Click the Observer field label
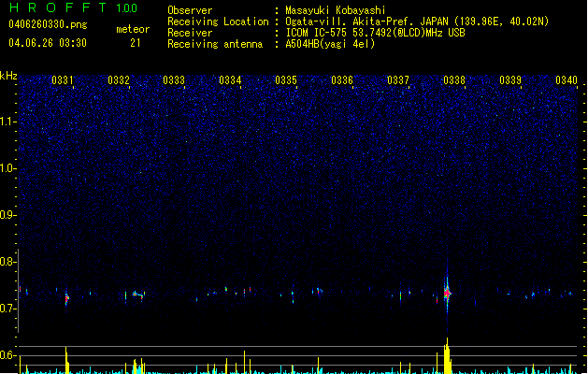Image resolution: width=588 pixels, height=374 pixels. 190,10
